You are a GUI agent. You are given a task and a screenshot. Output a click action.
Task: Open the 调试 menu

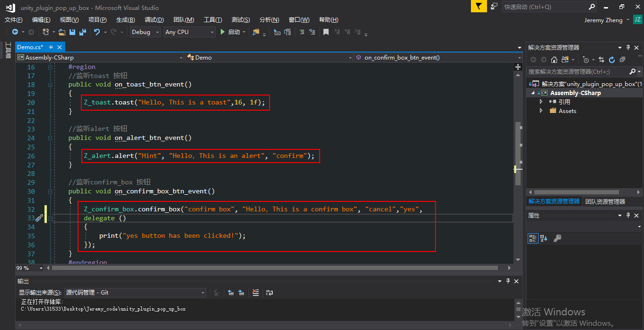(x=154, y=19)
